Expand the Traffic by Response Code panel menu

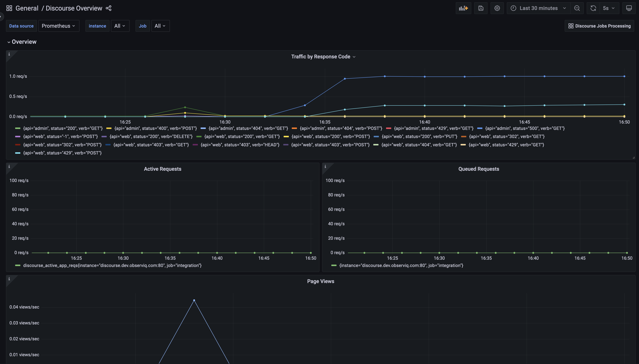tap(354, 57)
